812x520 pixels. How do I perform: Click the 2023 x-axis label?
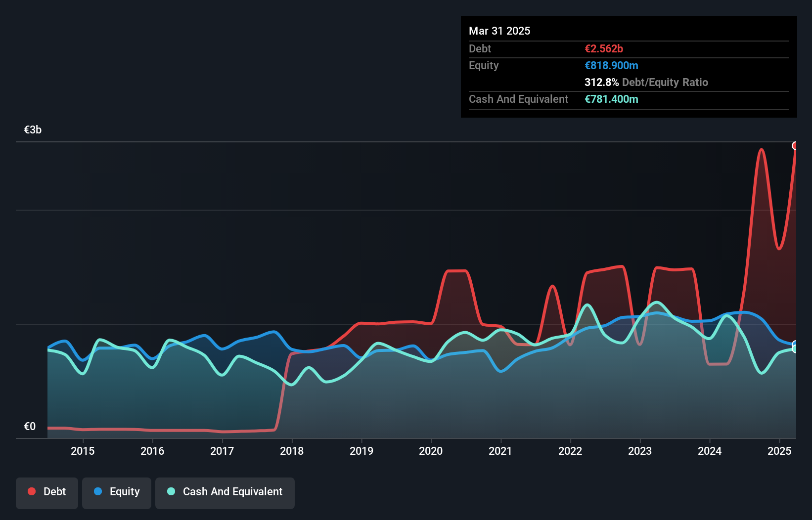pos(640,451)
